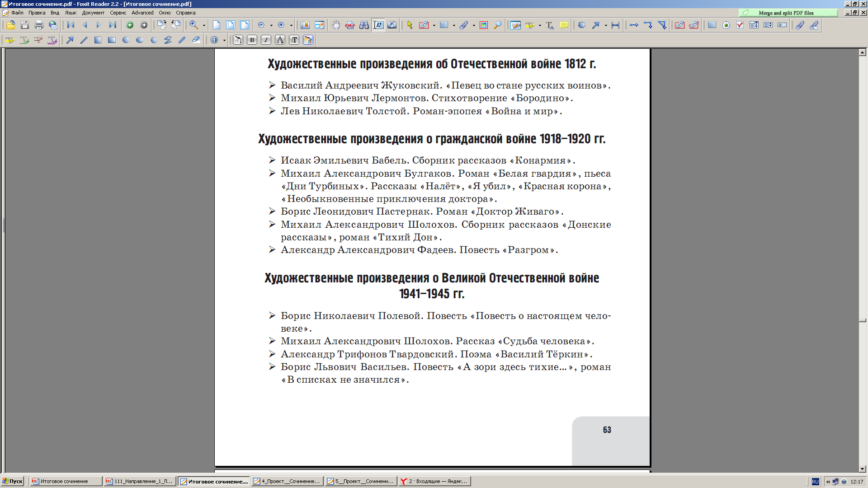
Task: Open the Справка menu
Action: click(x=185, y=13)
